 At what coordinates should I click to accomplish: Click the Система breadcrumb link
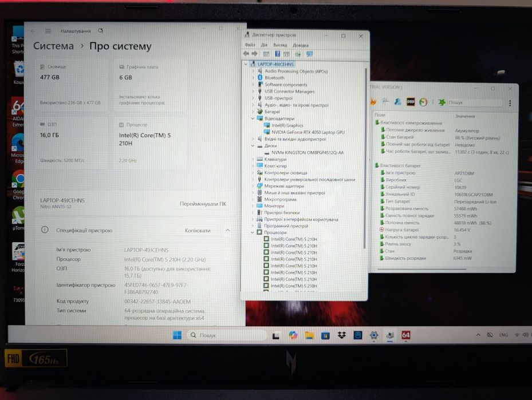(53, 46)
